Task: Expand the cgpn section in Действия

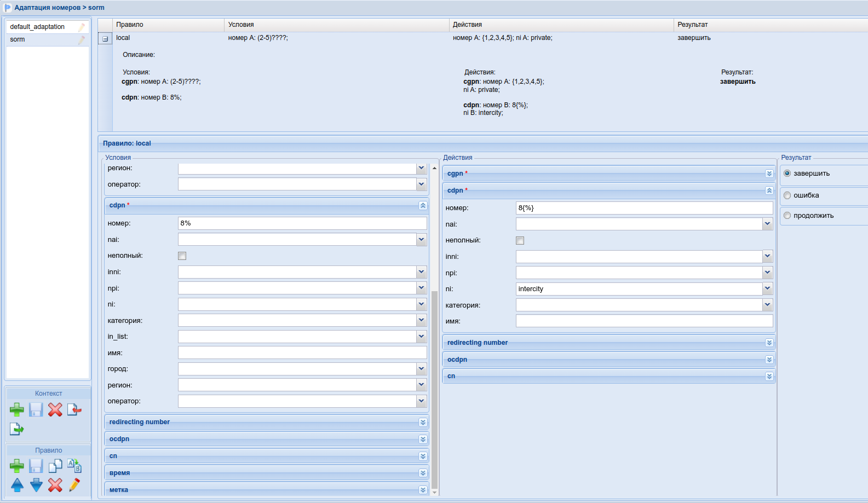Action: (769, 174)
